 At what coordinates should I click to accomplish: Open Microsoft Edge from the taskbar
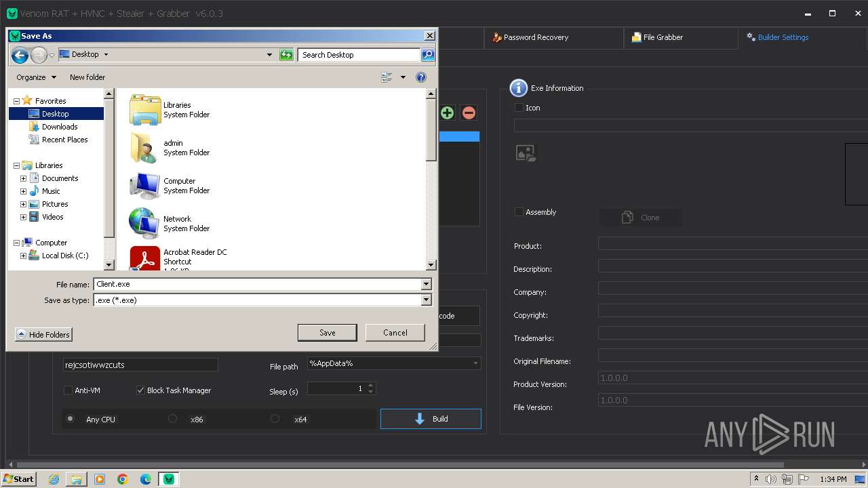[x=145, y=479]
